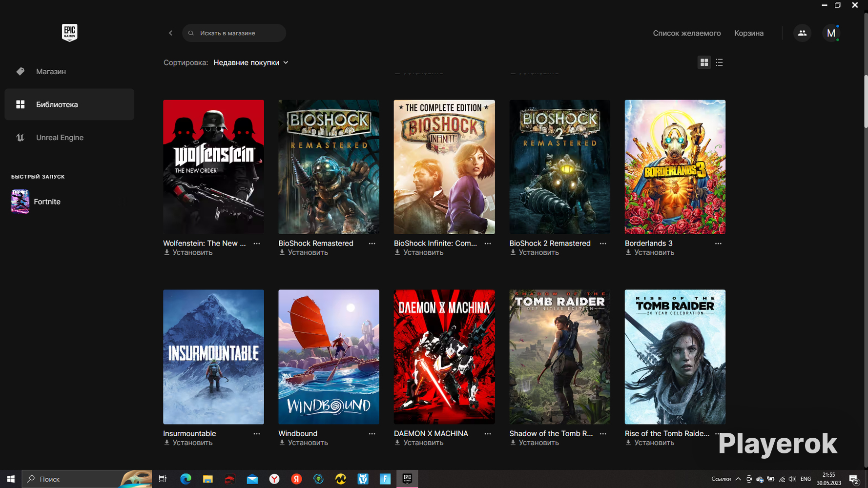Open options for Borderlands 3

(718, 244)
